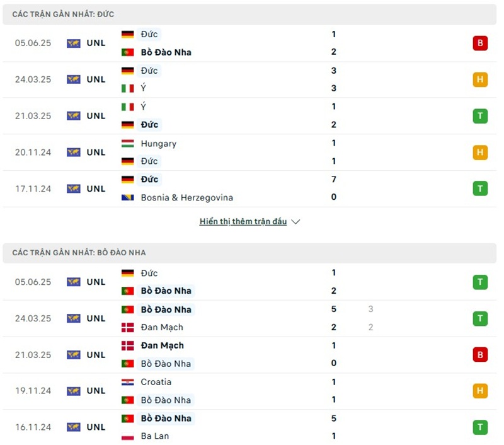The height and width of the screenshot is (445, 504).
Task: Click the orange H badge for the Croatia match
Action: tap(480, 391)
